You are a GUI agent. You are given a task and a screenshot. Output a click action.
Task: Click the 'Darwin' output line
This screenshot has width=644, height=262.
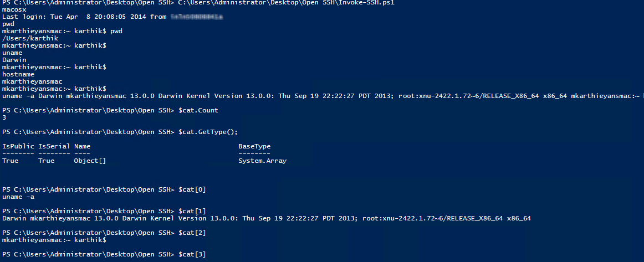point(14,60)
